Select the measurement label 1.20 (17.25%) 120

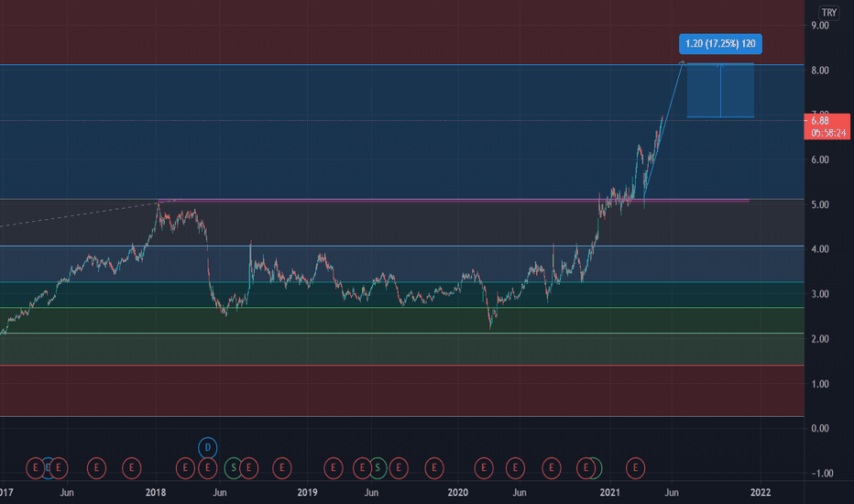[x=720, y=44]
